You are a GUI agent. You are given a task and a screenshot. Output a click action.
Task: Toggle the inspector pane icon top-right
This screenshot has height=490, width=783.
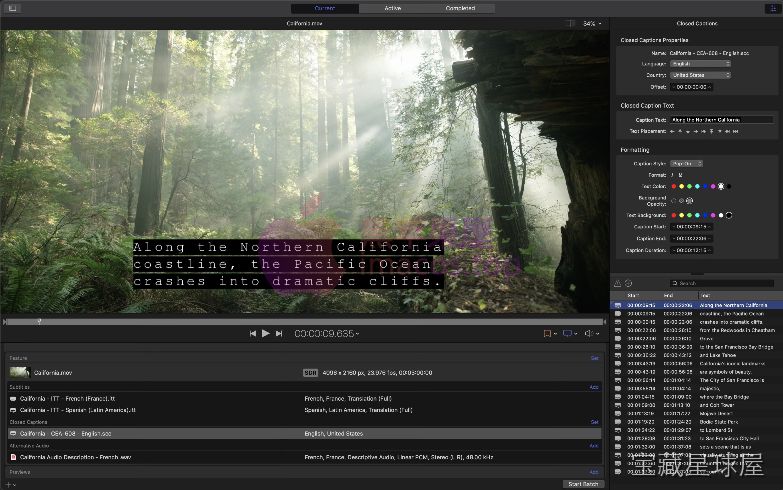click(x=771, y=8)
